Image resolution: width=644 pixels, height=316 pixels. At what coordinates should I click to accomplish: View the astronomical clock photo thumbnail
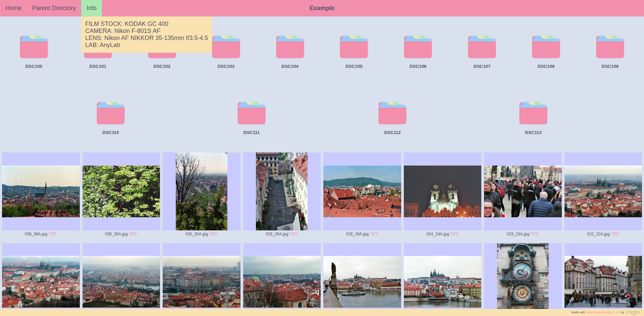click(x=523, y=276)
